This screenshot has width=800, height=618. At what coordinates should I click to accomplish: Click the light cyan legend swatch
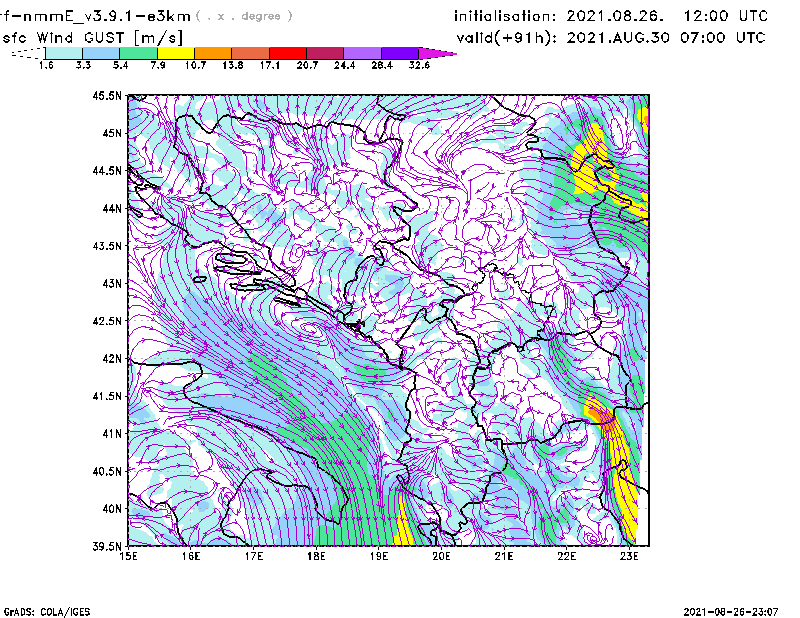pyautogui.click(x=64, y=53)
